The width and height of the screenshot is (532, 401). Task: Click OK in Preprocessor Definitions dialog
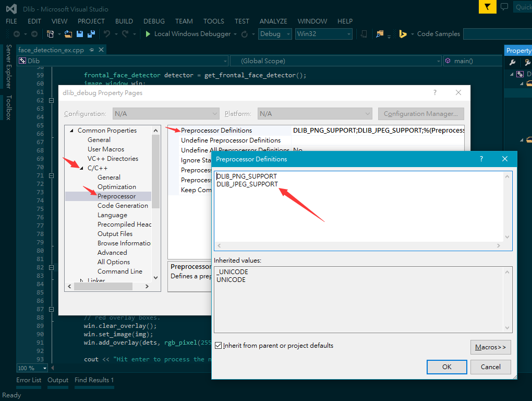click(446, 367)
